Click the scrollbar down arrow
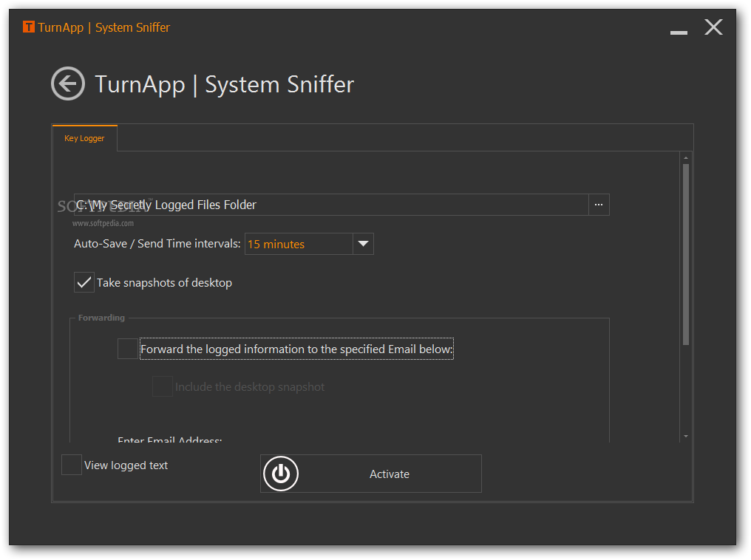 click(x=686, y=436)
